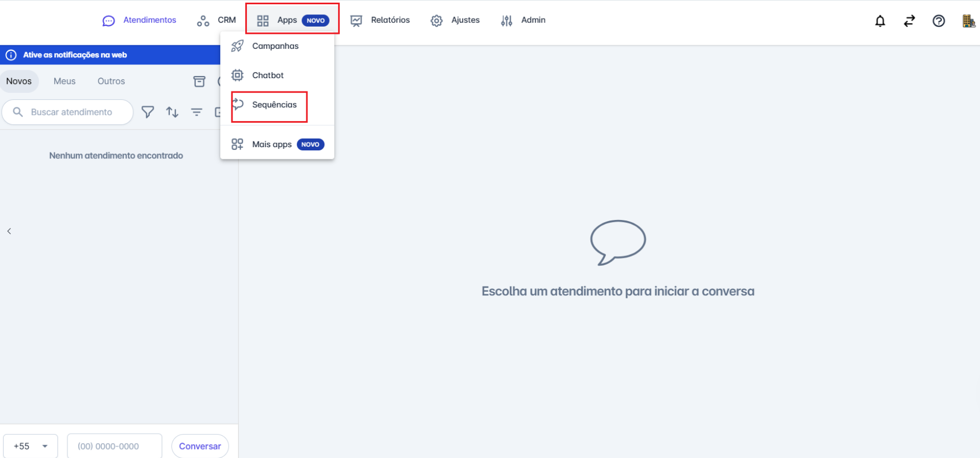Click the three-line list filter icon
This screenshot has height=458, width=980.
(x=196, y=112)
